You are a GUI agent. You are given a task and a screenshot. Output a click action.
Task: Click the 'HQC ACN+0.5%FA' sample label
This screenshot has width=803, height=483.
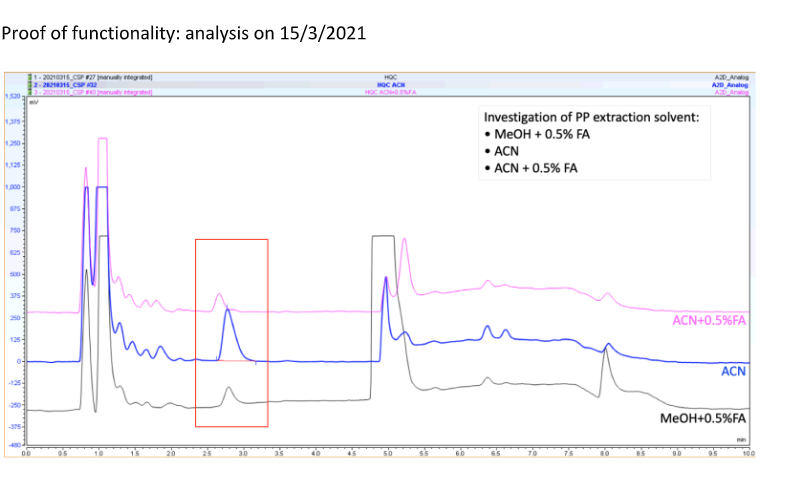click(391, 92)
